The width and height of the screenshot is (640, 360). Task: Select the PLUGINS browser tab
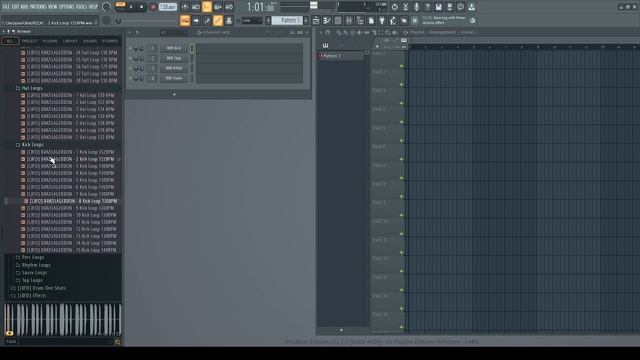pyautogui.click(x=50, y=41)
